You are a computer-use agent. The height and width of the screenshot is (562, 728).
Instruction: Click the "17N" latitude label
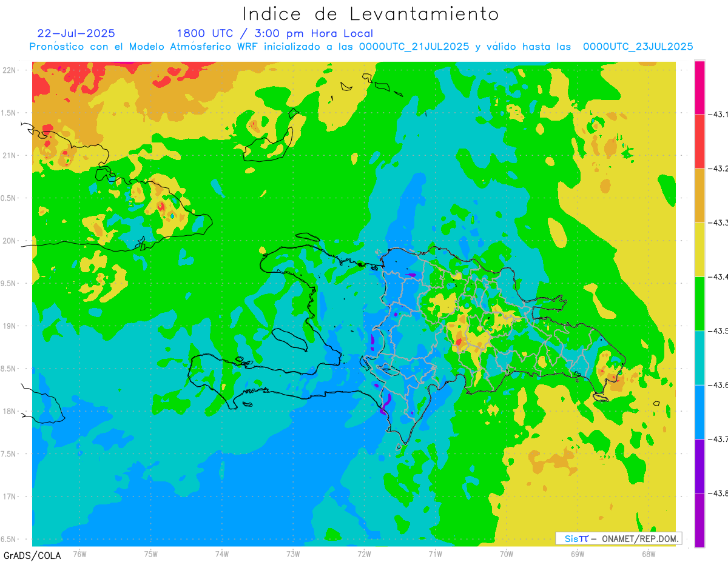coord(10,497)
